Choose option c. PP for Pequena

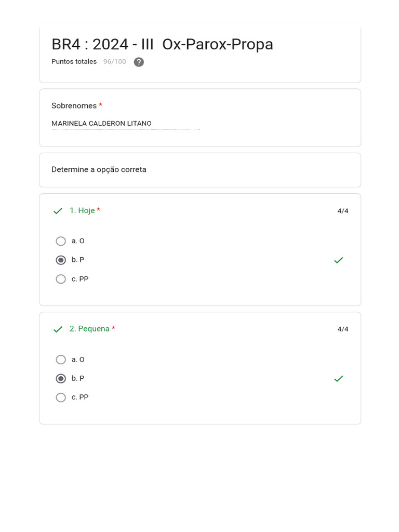tap(61, 397)
